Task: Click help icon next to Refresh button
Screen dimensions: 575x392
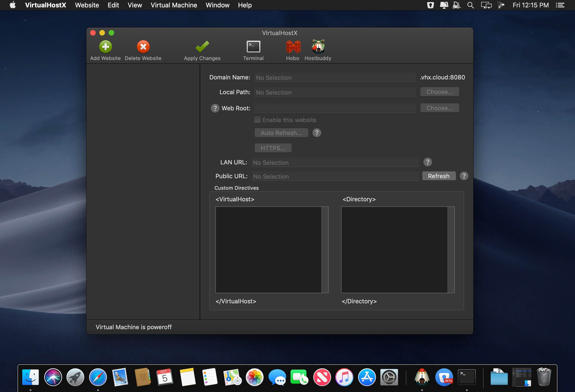Action: coord(464,176)
